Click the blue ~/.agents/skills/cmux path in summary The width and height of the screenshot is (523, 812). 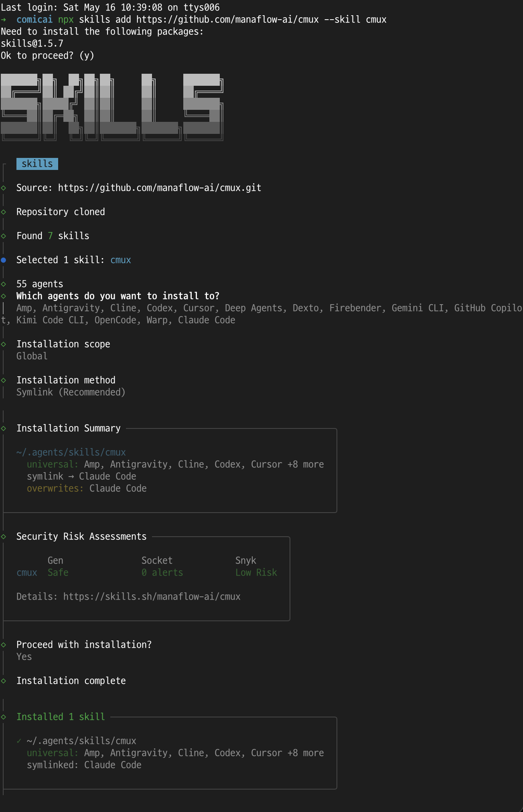pyautogui.click(x=71, y=452)
